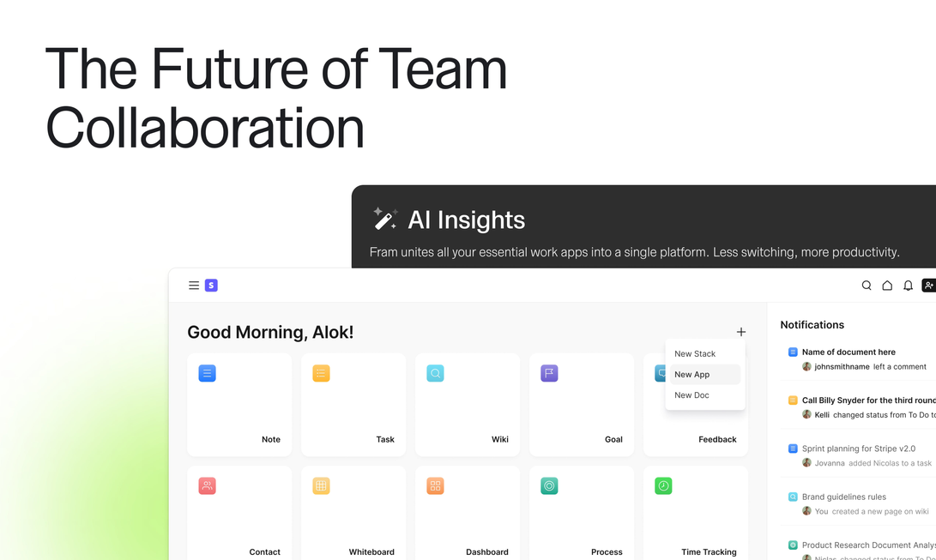936x560 pixels.
Task: Click the purple S workspace logo
Action: point(211,286)
